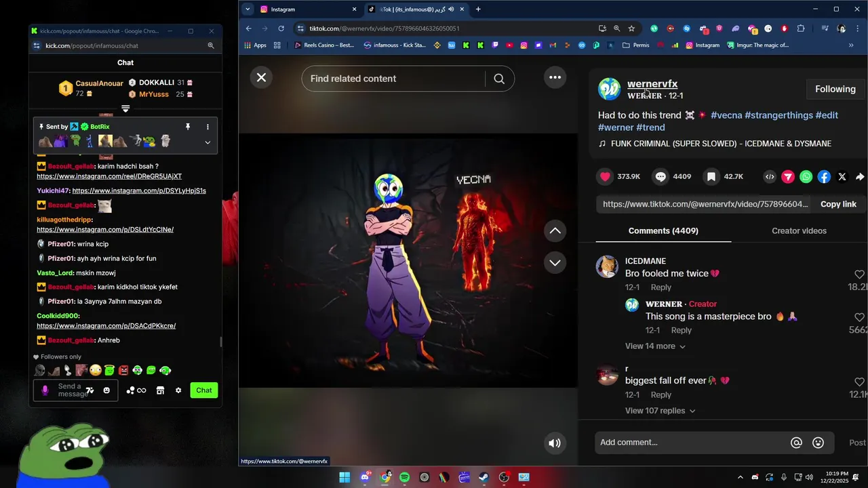
Task: Open the Kick chat shop icon
Action: (x=160, y=390)
